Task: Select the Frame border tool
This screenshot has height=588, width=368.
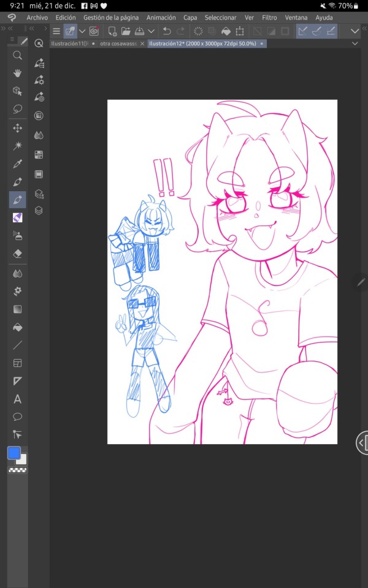Action: [17, 363]
